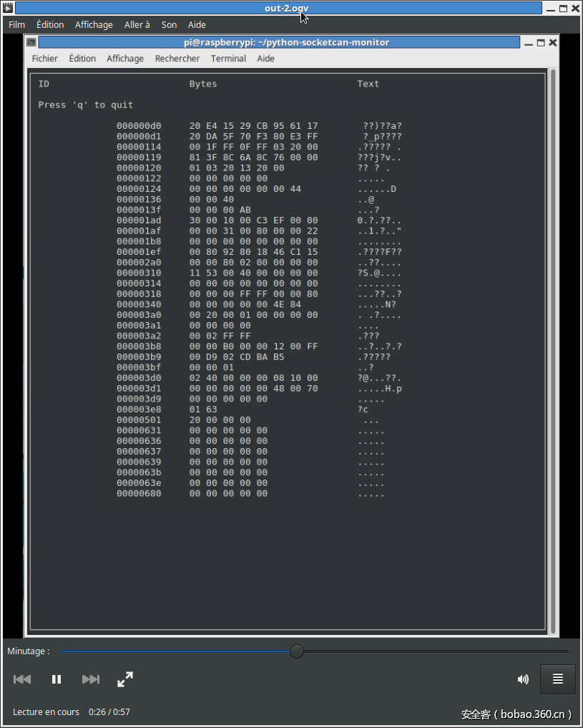Screen dimensions: 583x728
Task: Open the Édition menu of the player
Action: (x=50, y=24)
